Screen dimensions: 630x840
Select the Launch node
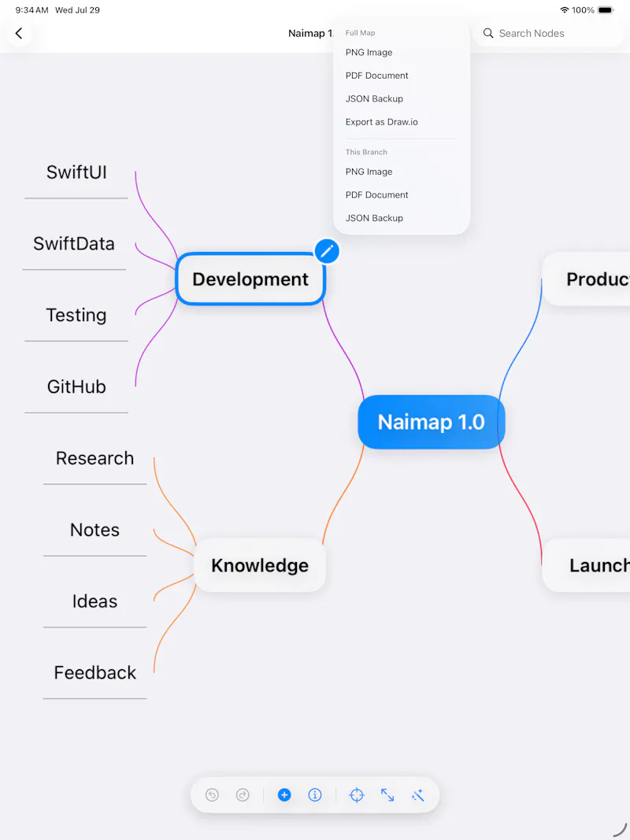[x=587, y=565]
